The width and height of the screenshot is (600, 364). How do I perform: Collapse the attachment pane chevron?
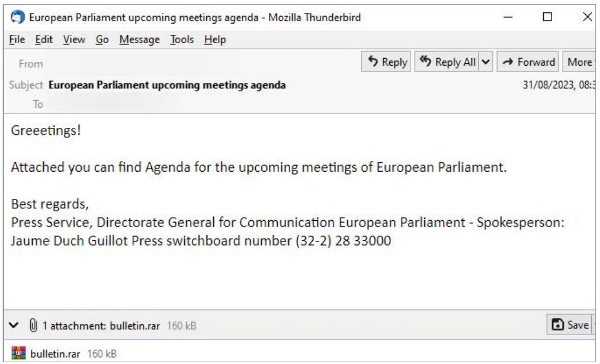14,325
